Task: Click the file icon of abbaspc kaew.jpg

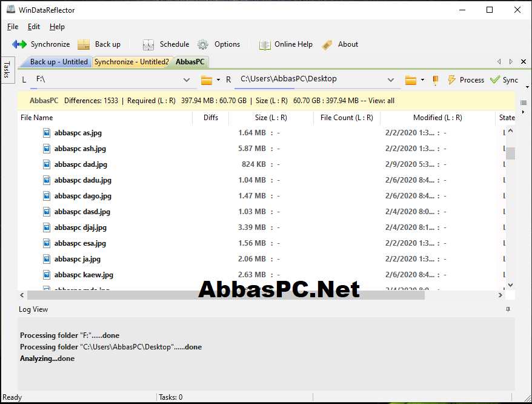Action: (x=47, y=275)
